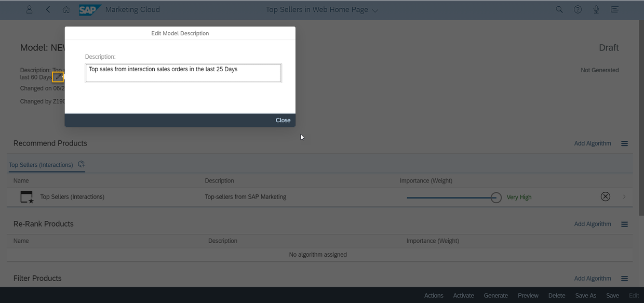Remove Top Sellers algorithm with X icon
The width and height of the screenshot is (644, 303).
tap(605, 196)
